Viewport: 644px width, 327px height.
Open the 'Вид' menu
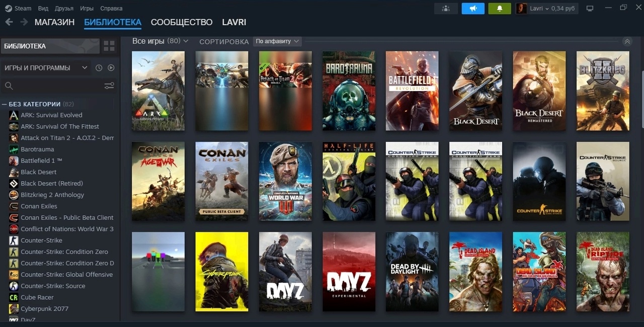point(43,9)
